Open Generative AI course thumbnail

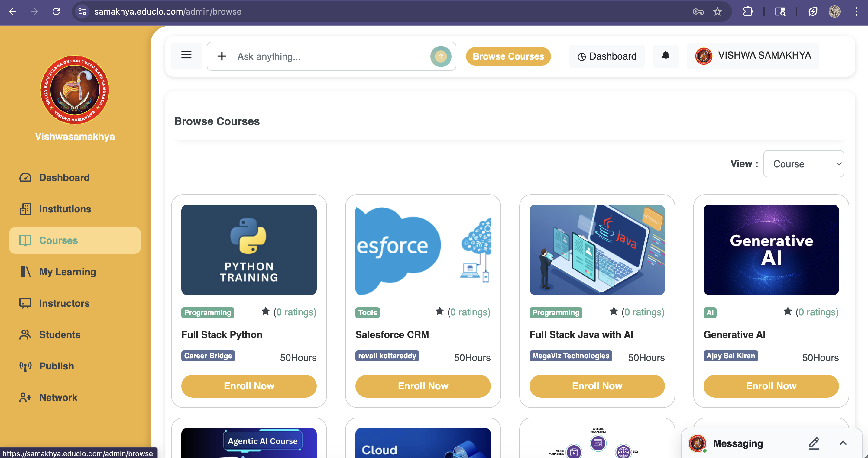771,250
